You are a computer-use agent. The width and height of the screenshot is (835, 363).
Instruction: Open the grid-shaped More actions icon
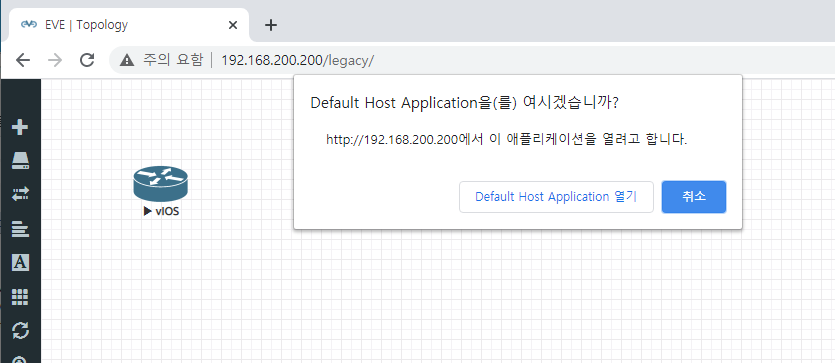(20, 297)
